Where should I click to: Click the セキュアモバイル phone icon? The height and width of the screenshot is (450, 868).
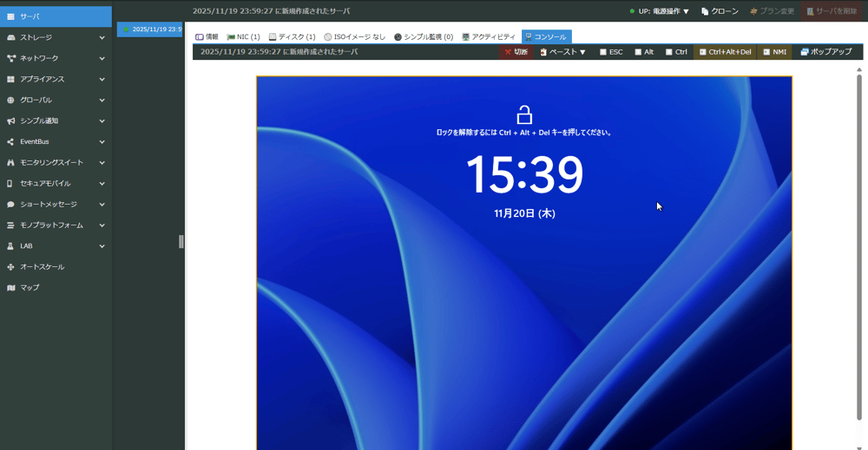click(10, 184)
